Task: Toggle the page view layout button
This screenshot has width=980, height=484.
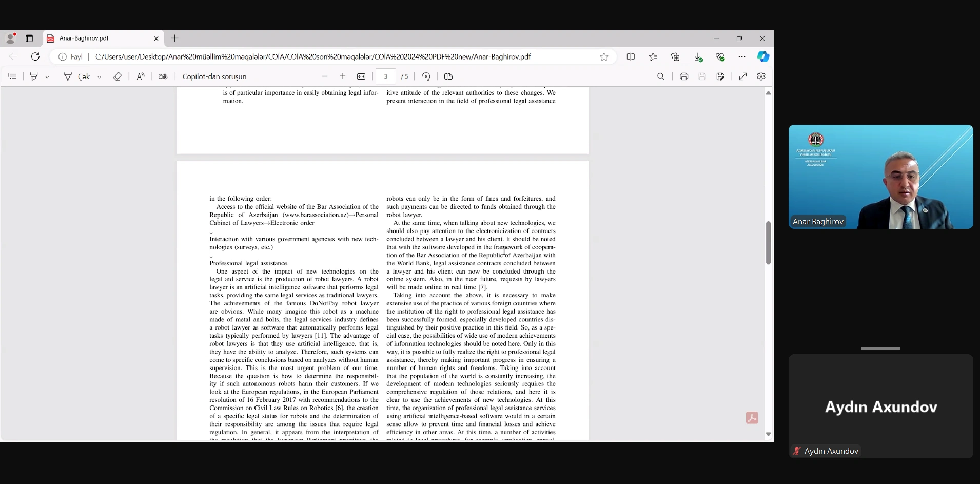Action: pos(448,76)
